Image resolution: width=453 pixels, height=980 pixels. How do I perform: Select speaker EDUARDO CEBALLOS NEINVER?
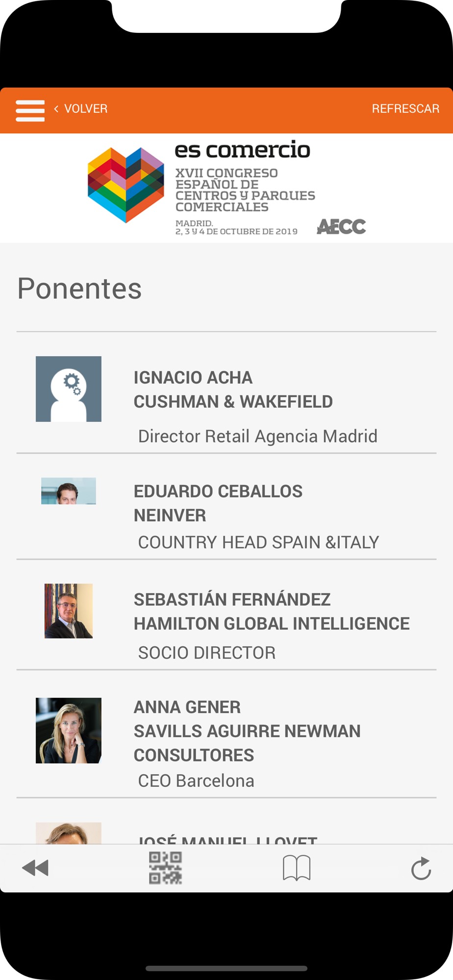tap(226, 506)
